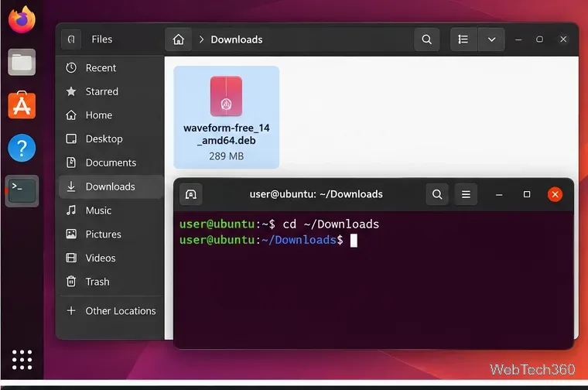Select Downloads in Files sidebar
Viewport: 588px width, 390px height.
click(111, 186)
